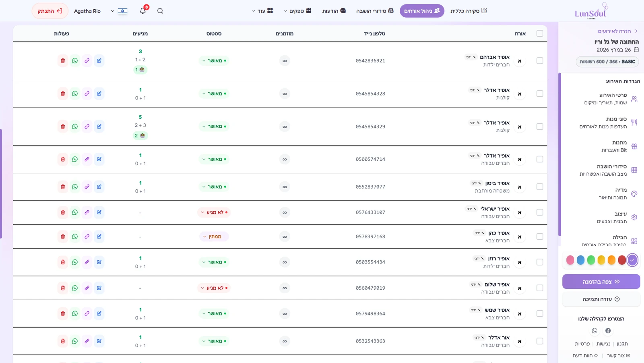
Task: Click the WhatsApp community icon in sidebar footer
Action: pos(594,331)
